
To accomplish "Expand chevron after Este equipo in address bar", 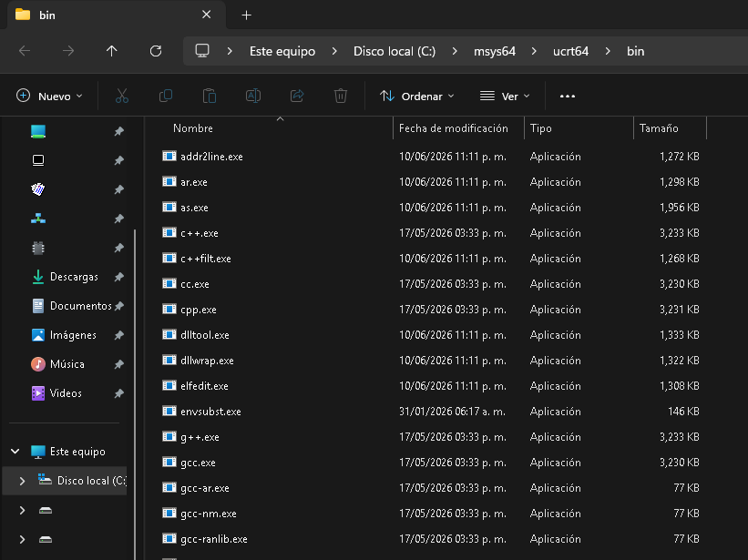I will [x=334, y=51].
